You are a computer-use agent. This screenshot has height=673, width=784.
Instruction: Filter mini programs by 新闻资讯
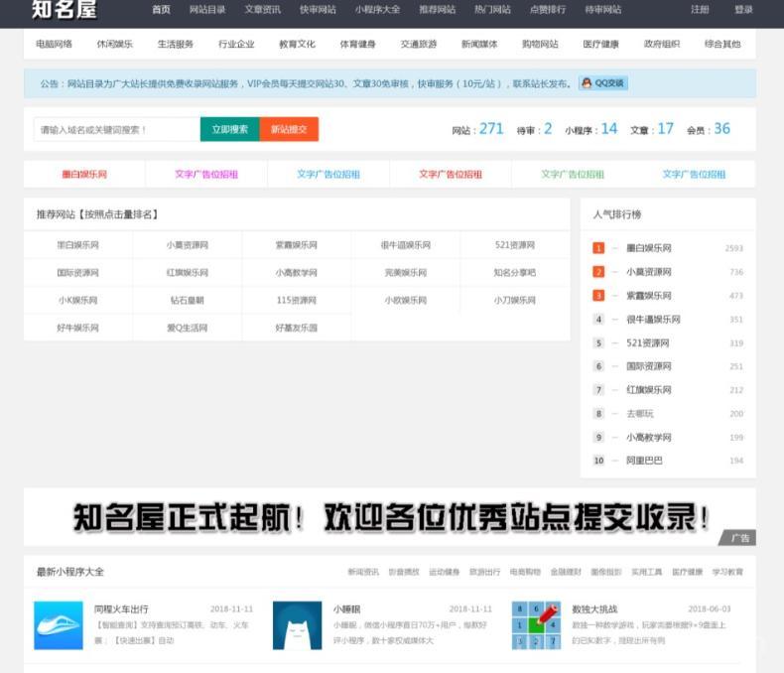pyautogui.click(x=363, y=572)
